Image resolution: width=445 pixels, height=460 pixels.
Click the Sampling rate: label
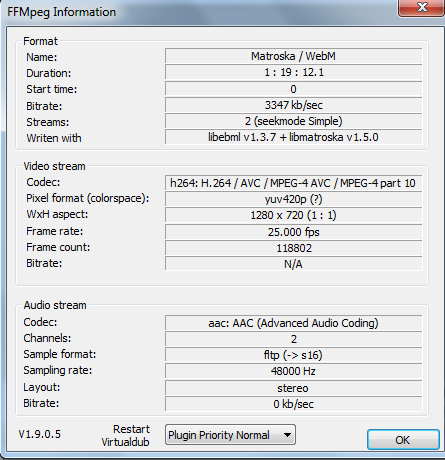58,370
